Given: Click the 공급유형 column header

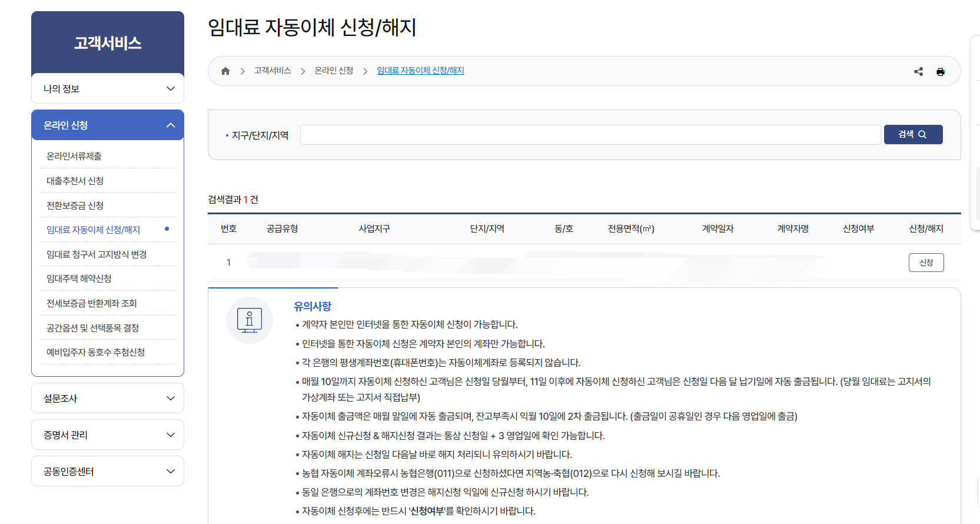Looking at the screenshot, I should coord(282,228).
